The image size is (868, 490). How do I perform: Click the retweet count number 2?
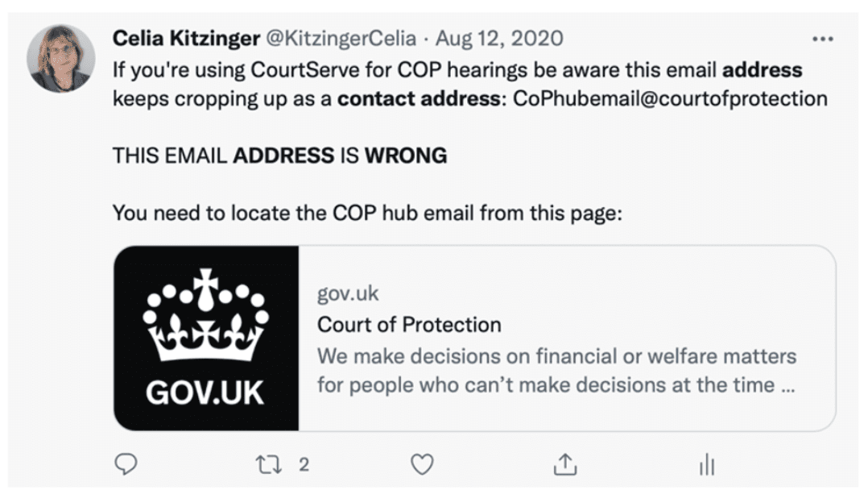[304, 464]
